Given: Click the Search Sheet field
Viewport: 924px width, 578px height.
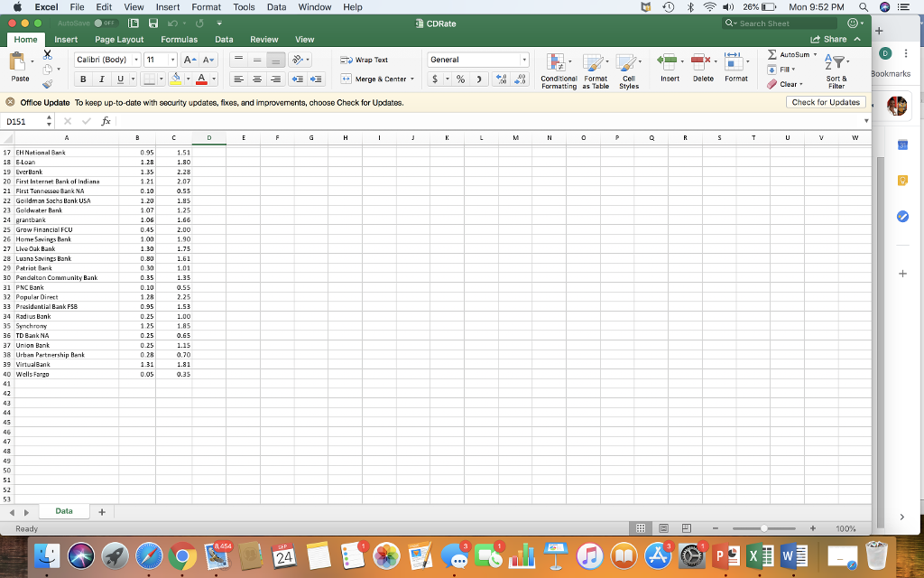Looking at the screenshot, I should (x=779, y=23).
